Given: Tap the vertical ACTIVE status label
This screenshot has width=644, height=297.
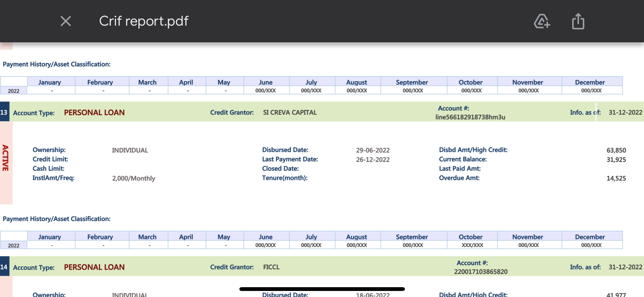Looking at the screenshot, I should tap(5, 158).
